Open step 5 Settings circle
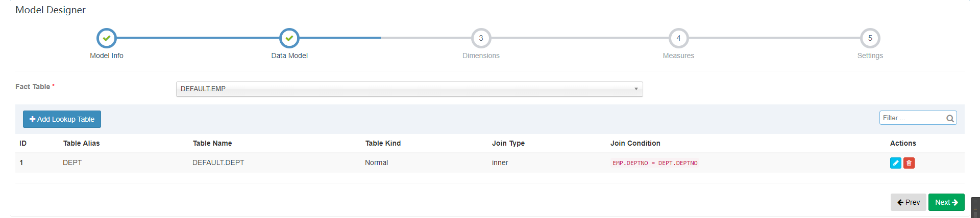980x218 pixels. click(x=870, y=38)
